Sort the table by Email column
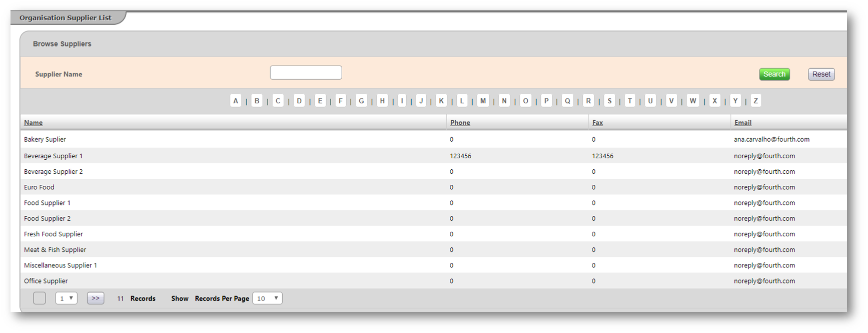 pos(743,123)
